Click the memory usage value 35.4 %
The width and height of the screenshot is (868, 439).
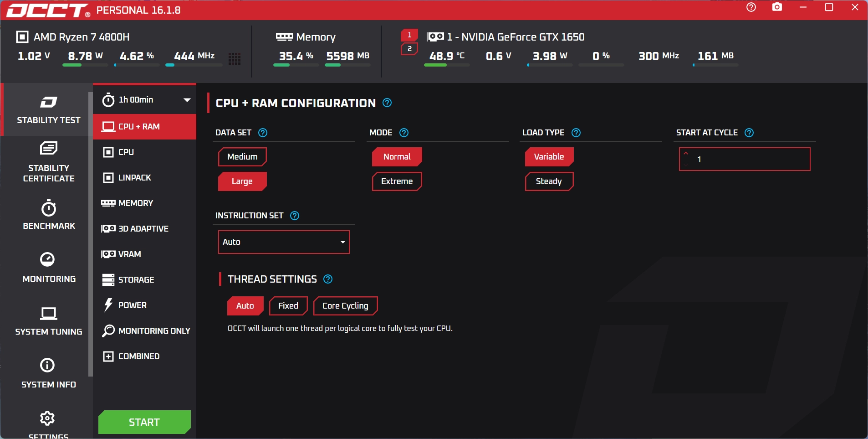pyautogui.click(x=296, y=56)
